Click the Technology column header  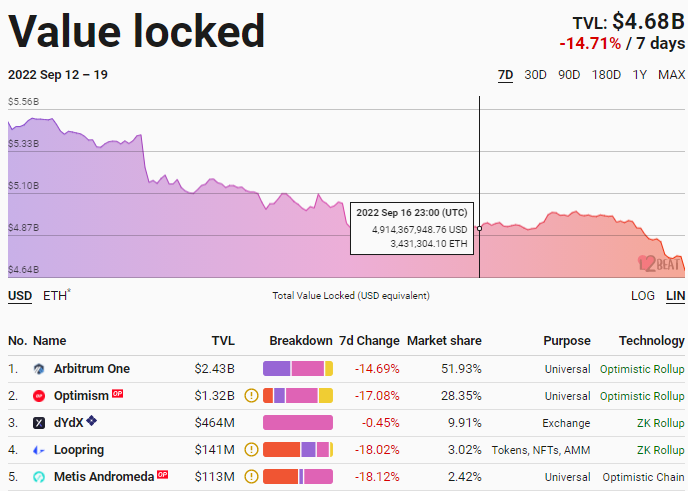(x=652, y=341)
